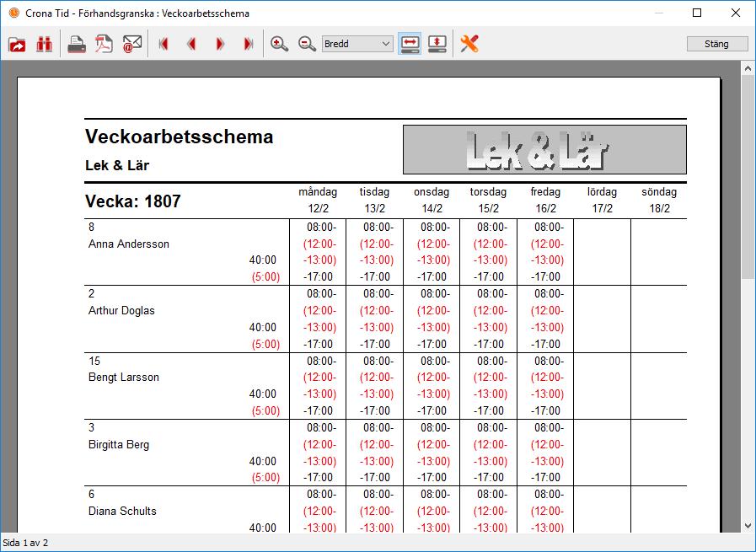Go to the first page

(x=164, y=45)
